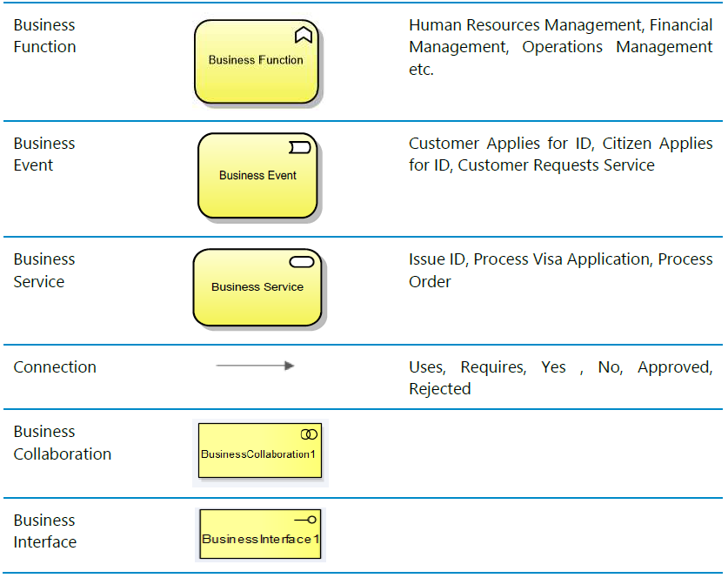Click the 'Business Event' row label in left column
Image resolution: width=728 pixels, height=578 pixels.
click(44, 154)
